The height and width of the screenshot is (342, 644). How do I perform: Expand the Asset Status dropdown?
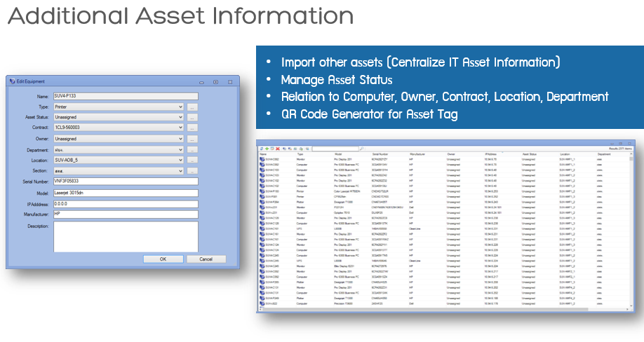119,117
